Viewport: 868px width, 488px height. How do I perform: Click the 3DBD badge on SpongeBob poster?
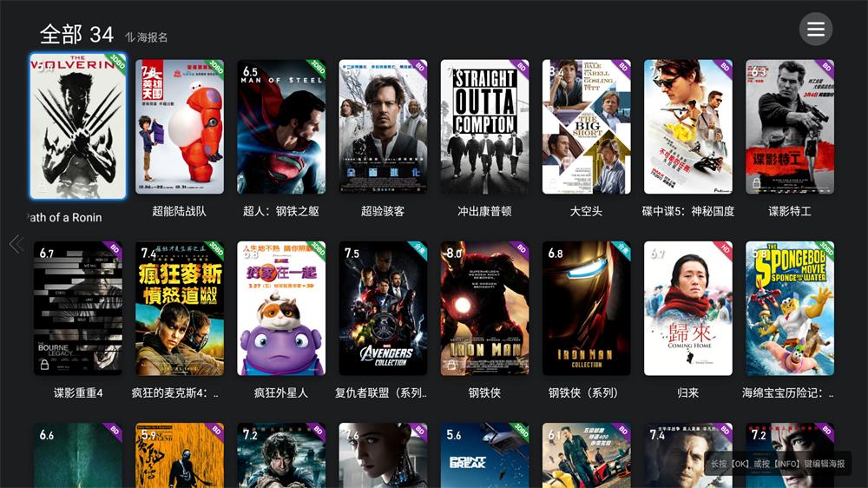pyautogui.click(x=825, y=250)
